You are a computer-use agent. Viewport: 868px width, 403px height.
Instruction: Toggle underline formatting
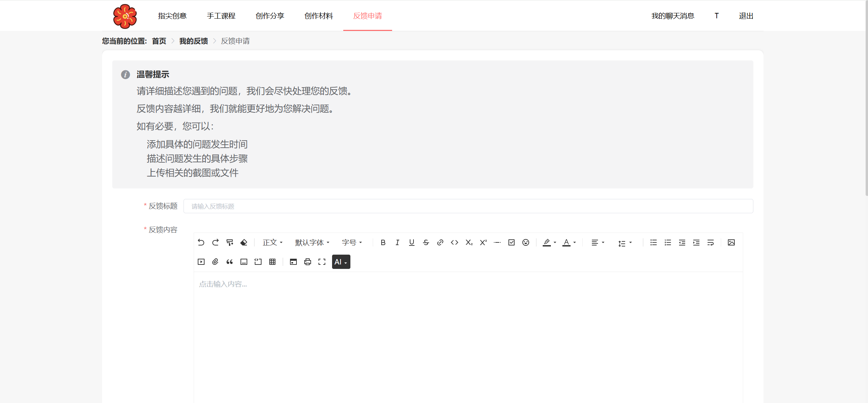tap(411, 242)
